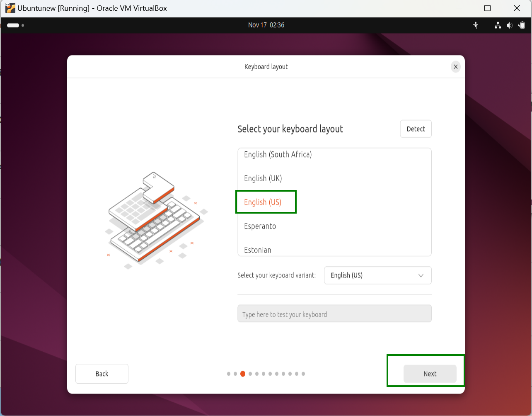Click the VirtualBox app icon in title bar
Image resolution: width=532 pixels, height=416 pixels.
point(10,8)
